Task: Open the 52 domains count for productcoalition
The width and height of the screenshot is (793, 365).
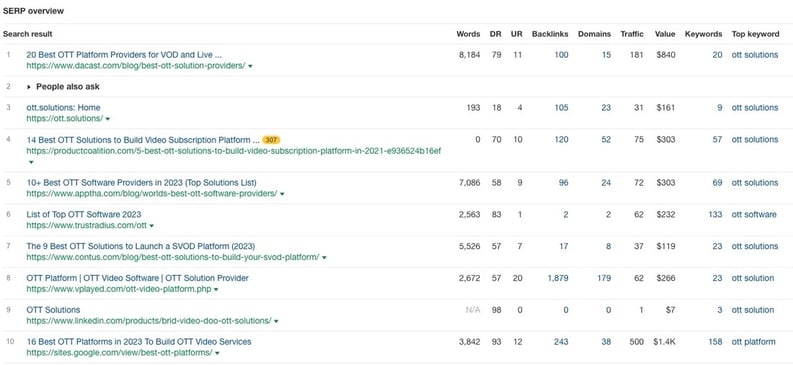Action: (606, 140)
